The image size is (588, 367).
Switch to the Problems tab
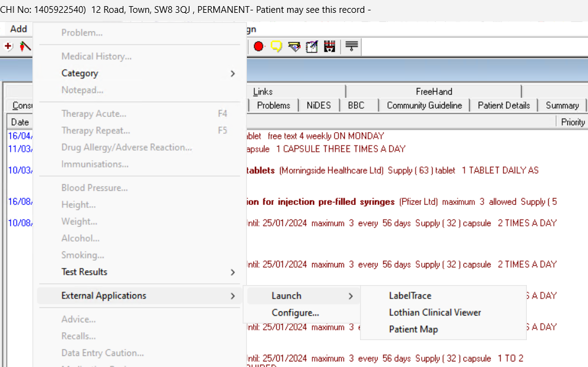(273, 105)
